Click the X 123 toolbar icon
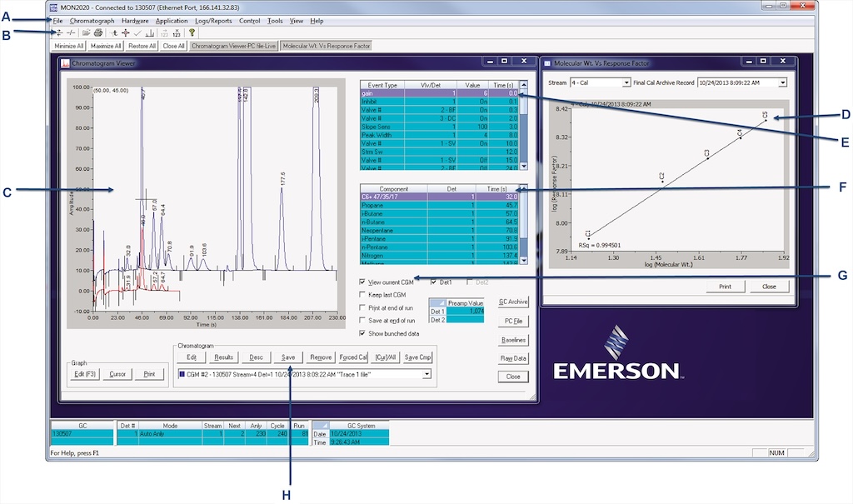Image resolution: width=853 pixels, height=504 pixels. 177,33
